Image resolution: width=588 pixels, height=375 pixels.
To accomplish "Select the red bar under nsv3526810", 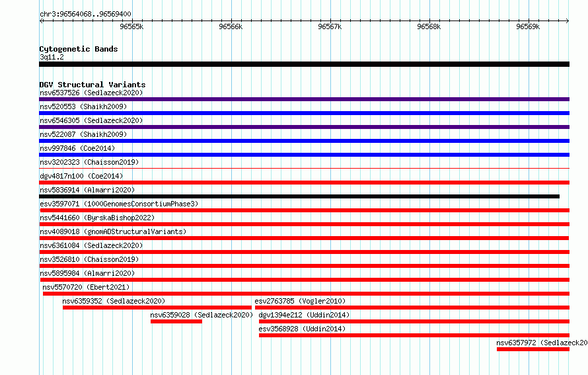I will (x=304, y=266).
